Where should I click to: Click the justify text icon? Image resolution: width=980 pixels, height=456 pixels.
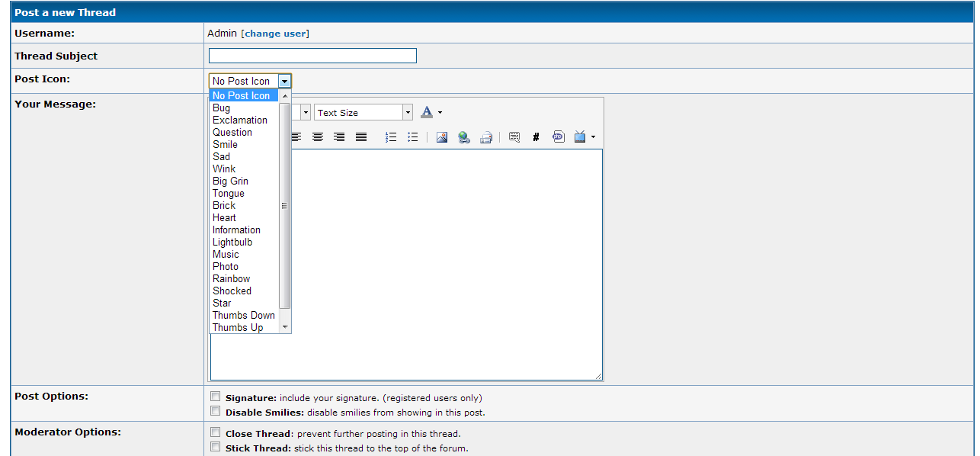tap(361, 137)
